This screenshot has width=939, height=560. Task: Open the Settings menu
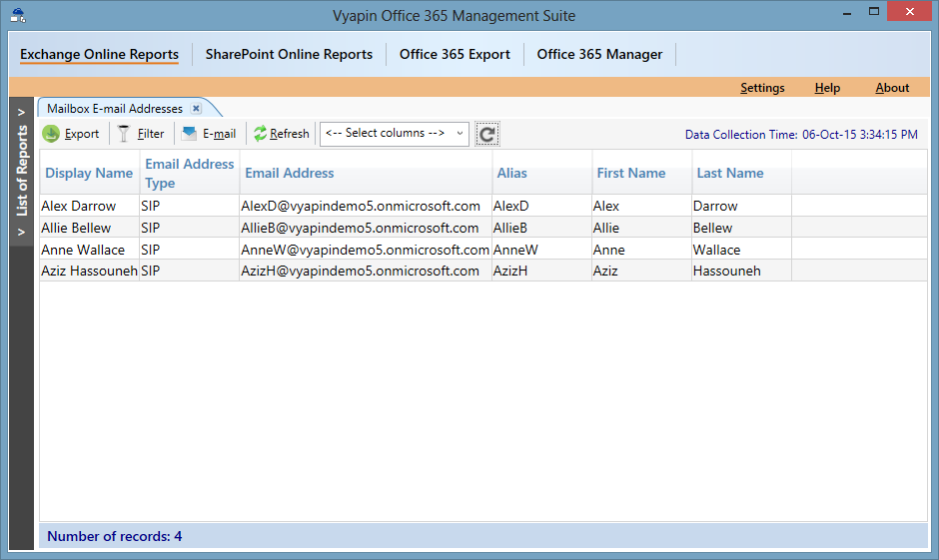762,88
